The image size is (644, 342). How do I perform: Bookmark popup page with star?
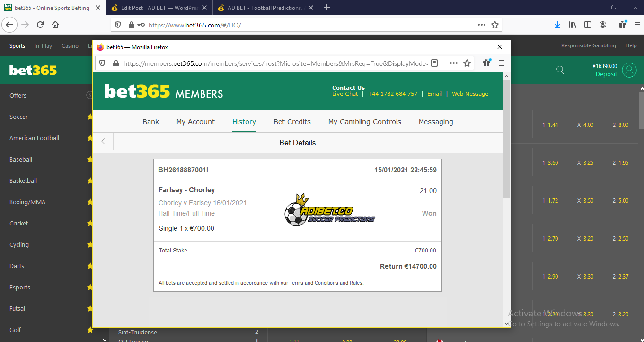(467, 63)
